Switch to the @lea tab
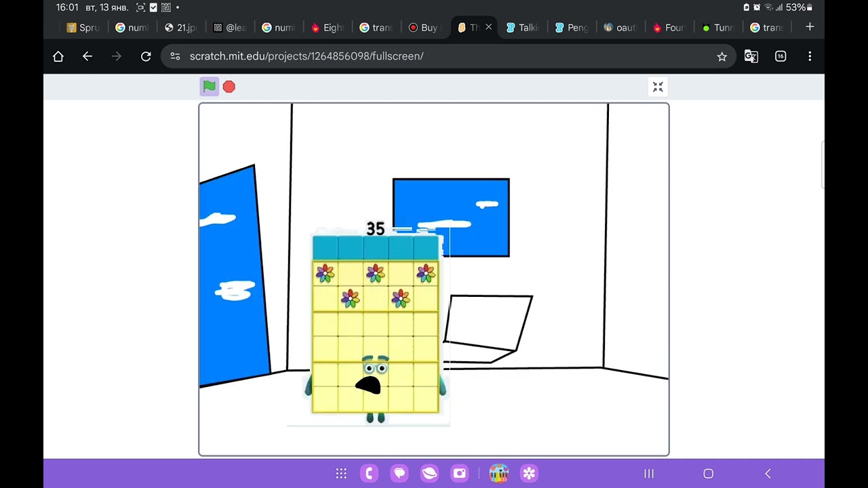The height and width of the screenshot is (488, 868). 230,28
